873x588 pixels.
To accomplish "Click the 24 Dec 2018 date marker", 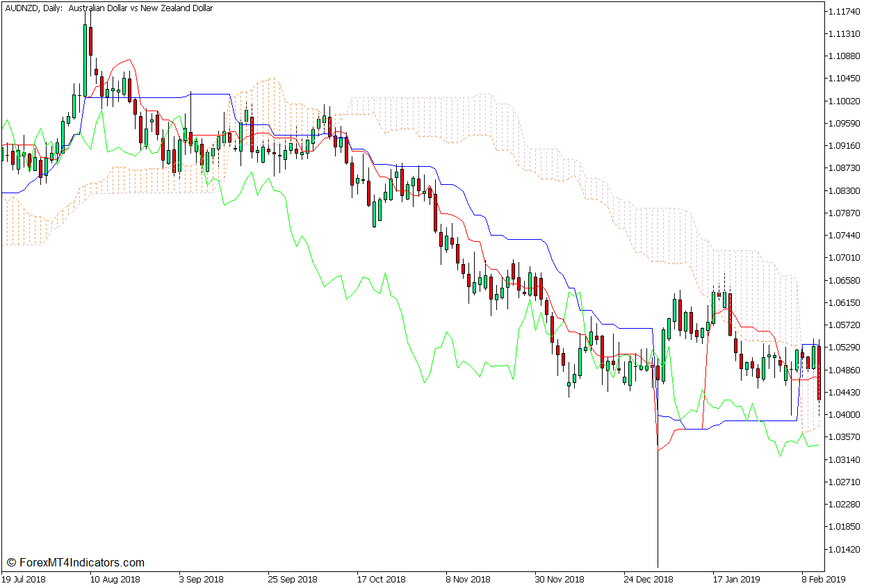I will (x=648, y=579).
